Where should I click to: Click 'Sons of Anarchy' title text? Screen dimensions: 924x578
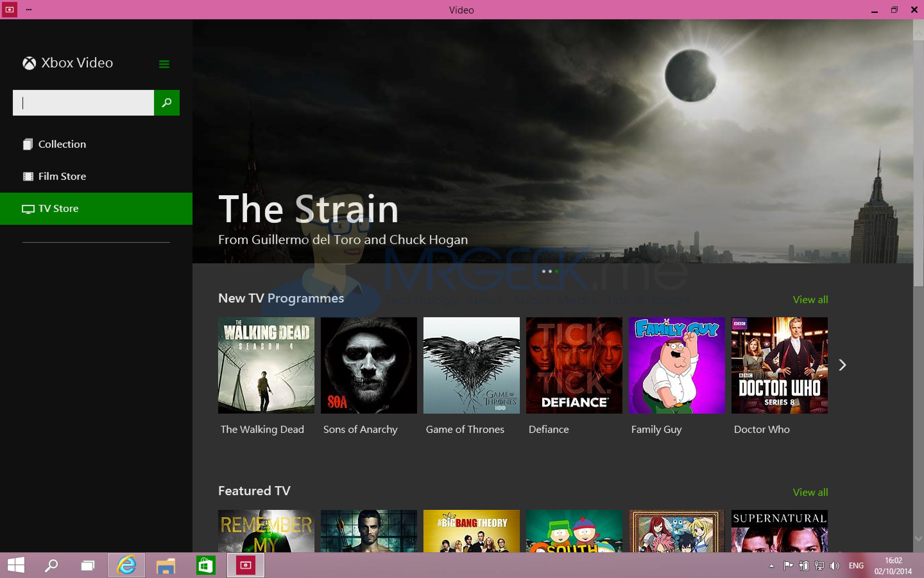(360, 430)
